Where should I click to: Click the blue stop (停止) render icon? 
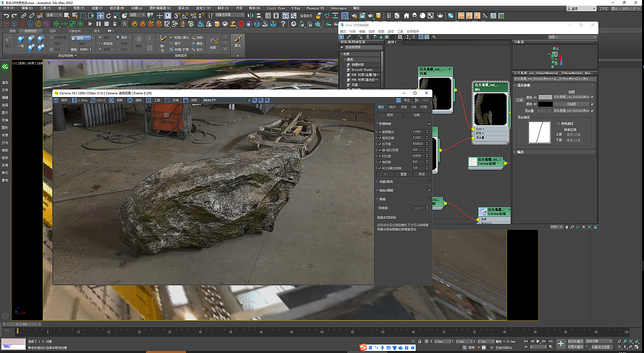(398, 101)
